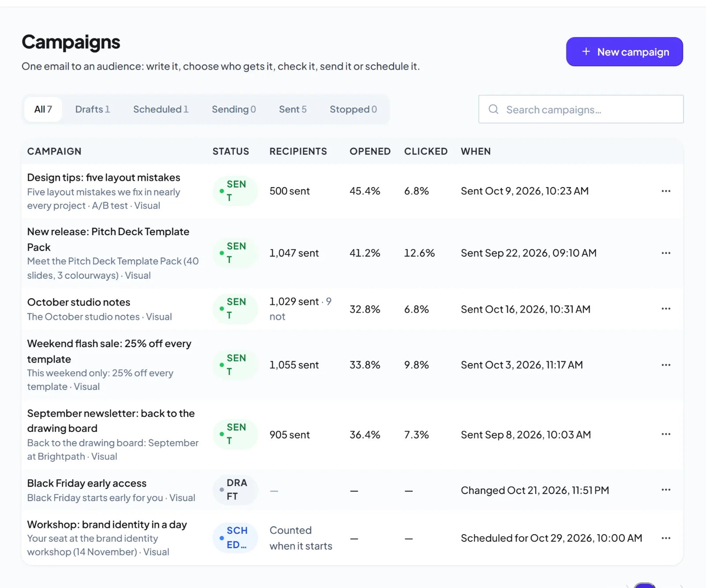Viewport: 706px width, 588px height.
Task: Switch to the Drafts tab
Action: click(x=92, y=109)
